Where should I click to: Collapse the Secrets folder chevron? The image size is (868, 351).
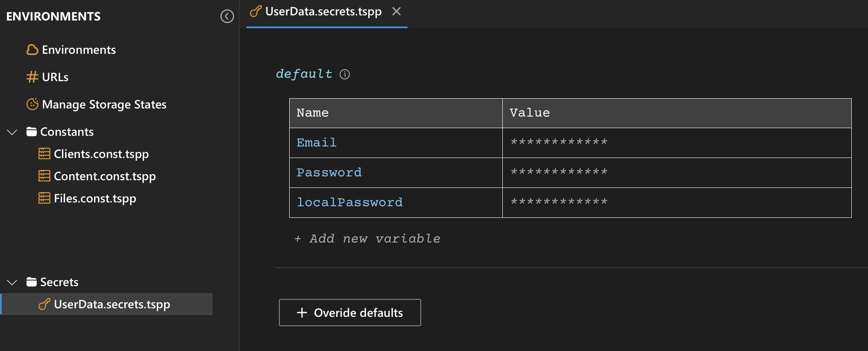[12, 282]
